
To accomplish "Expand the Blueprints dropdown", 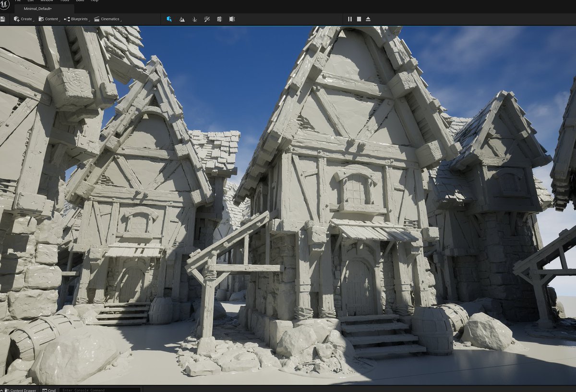I will [x=77, y=19].
